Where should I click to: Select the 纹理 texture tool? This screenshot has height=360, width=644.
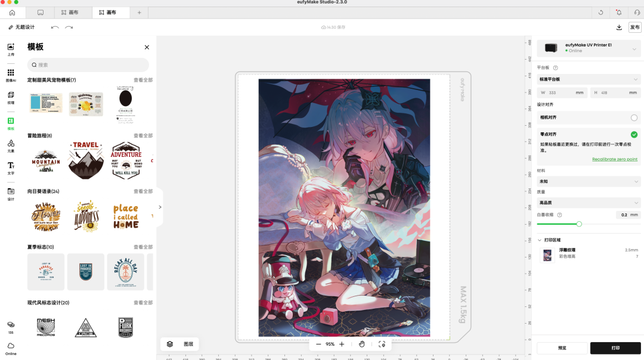click(x=11, y=97)
